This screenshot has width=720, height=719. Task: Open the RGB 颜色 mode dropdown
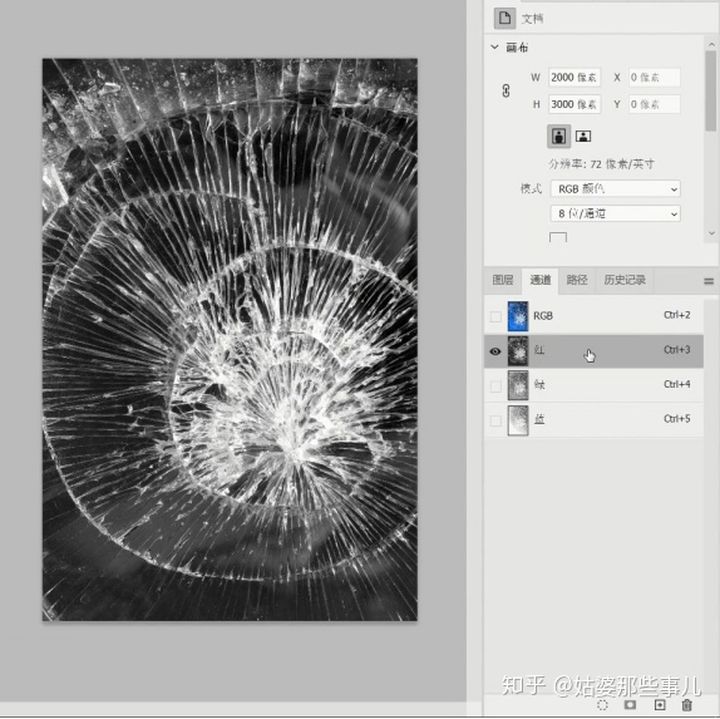pyautogui.click(x=615, y=189)
